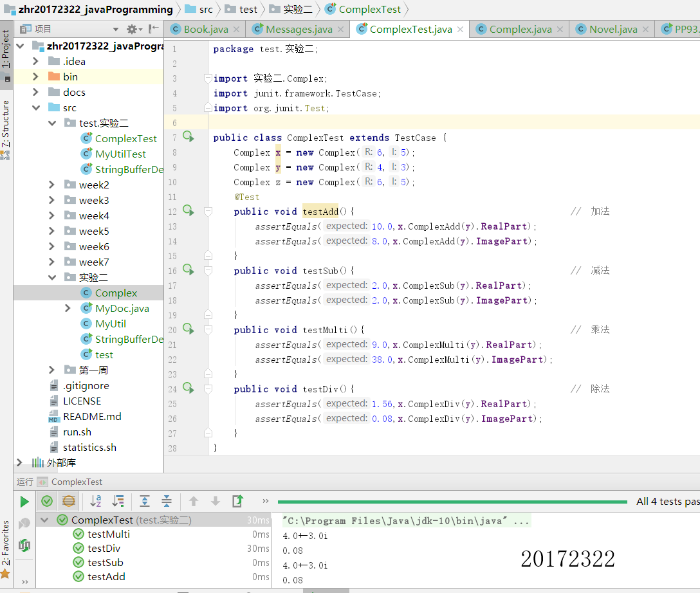Expand MyDoc.java node
Viewport: 700px width, 593px height.
coord(68,308)
